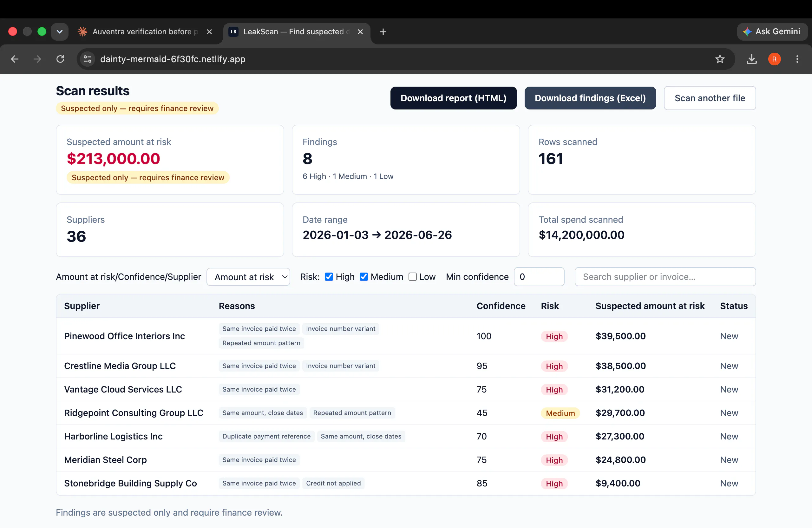Reload the page with the refresh icon
The width and height of the screenshot is (812, 528).
click(60, 59)
